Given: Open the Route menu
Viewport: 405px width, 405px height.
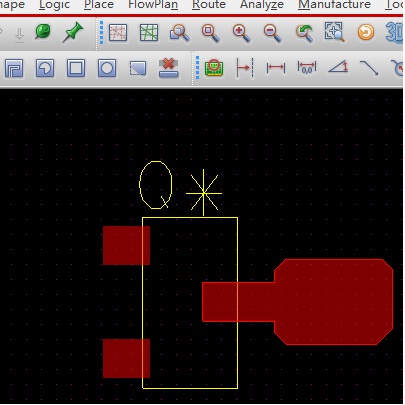Looking at the screenshot, I should [209, 5].
